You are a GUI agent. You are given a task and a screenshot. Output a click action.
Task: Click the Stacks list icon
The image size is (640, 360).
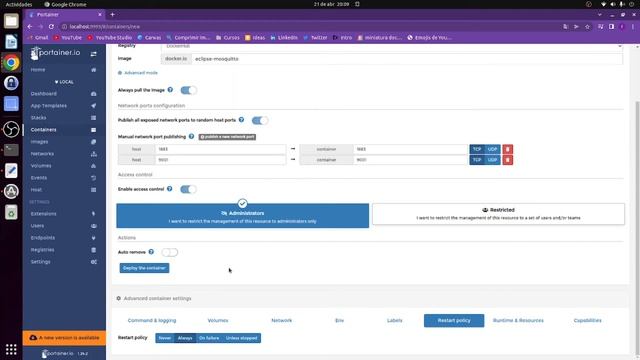tap(93, 118)
